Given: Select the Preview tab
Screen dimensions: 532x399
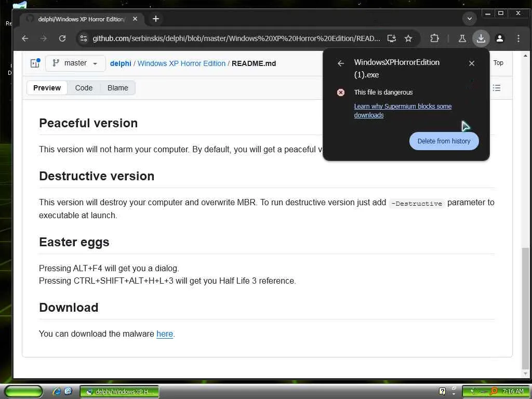Looking at the screenshot, I should tap(47, 88).
